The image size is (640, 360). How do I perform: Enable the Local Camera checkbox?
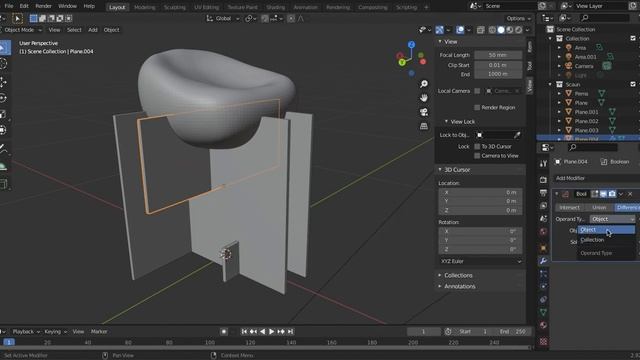tap(477, 91)
